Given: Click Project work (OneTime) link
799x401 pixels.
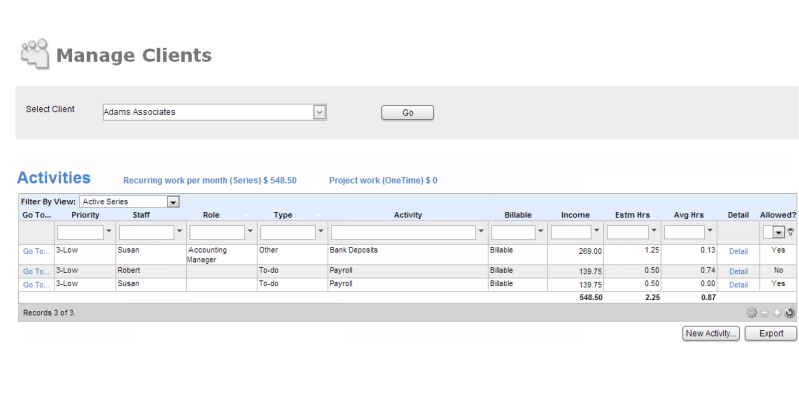Looking at the screenshot, I should 383,180.
